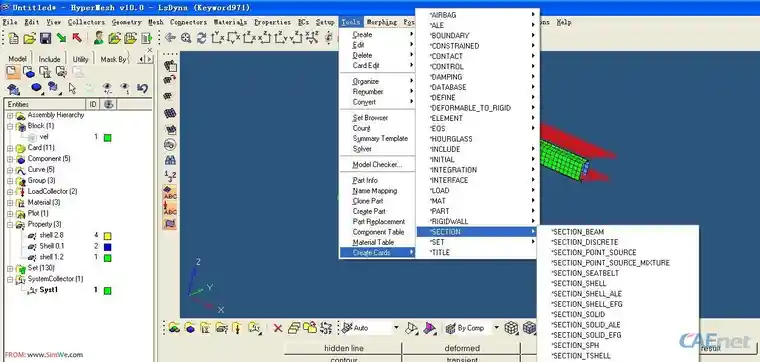Viewport: 760px width, 362px height.
Task: Click the ID column header
Action: [x=93, y=104]
